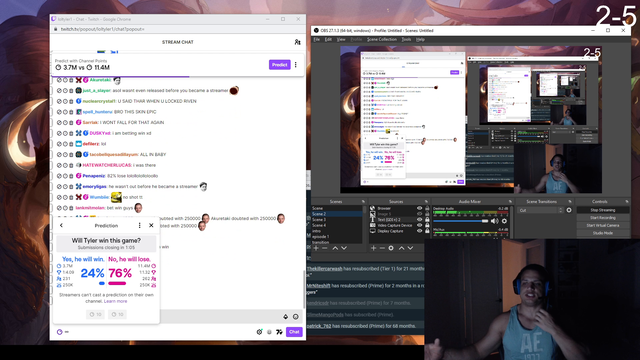Pop out the Scene Transitions dock header icon
The width and height of the screenshot is (640, 360).
click(x=570, y=202)
